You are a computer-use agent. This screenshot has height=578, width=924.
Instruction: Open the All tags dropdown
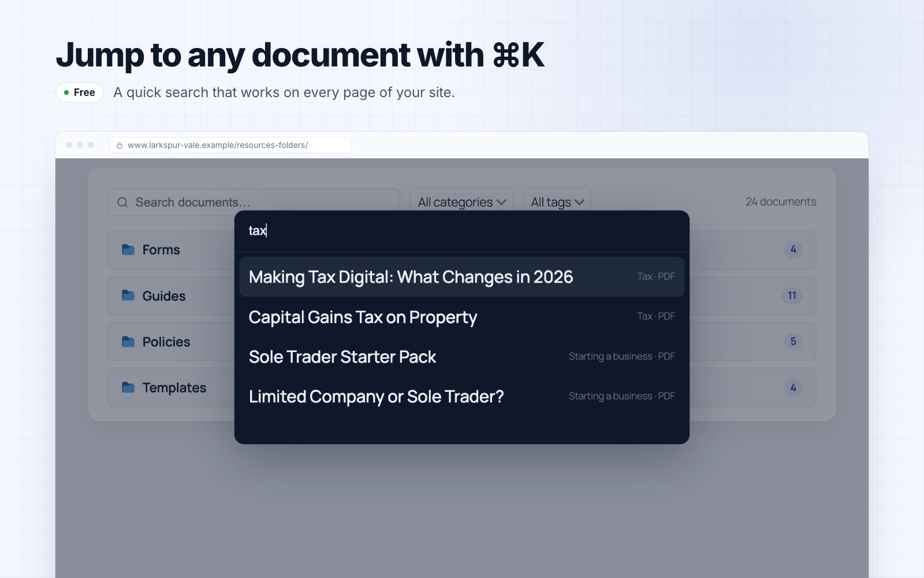coord(557,202)
